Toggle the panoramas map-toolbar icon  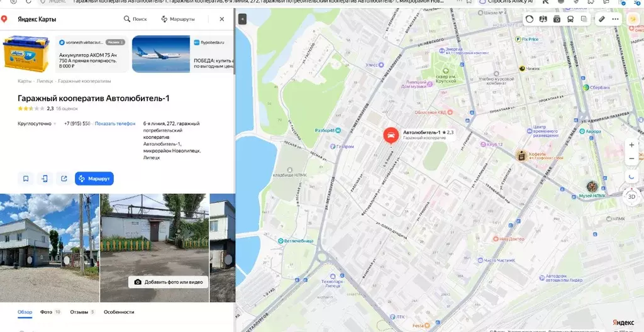pyautogui.click(x=543, y=19)
